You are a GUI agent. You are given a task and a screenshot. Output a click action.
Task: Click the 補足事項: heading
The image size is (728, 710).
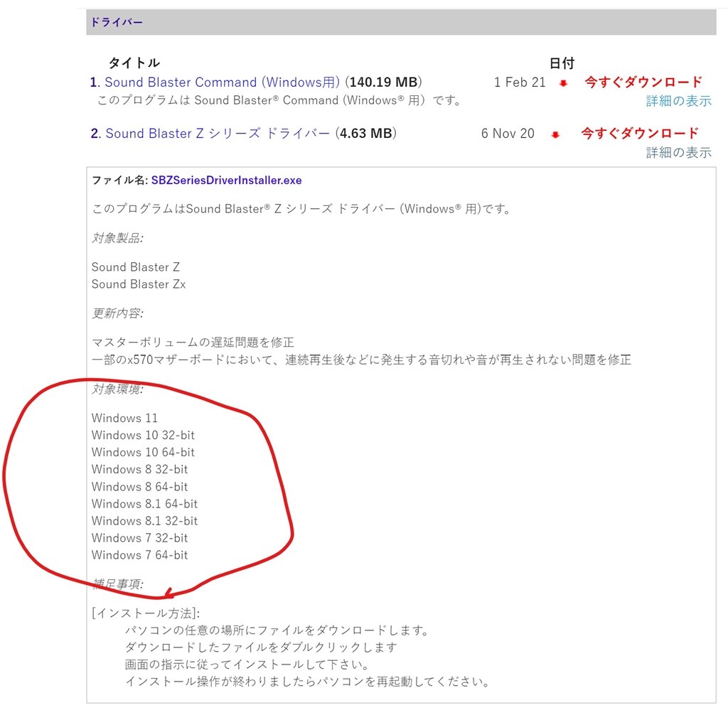[x=117, y=583]
